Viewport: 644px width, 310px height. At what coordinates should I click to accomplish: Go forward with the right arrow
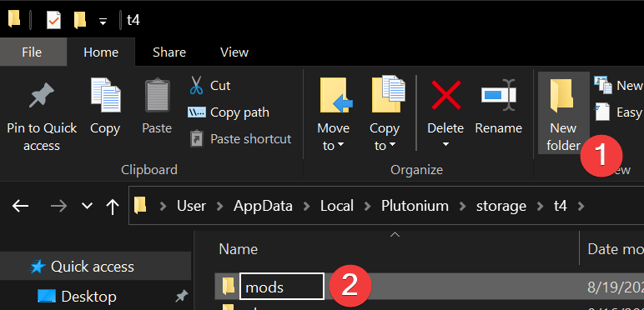coord(58,206)
